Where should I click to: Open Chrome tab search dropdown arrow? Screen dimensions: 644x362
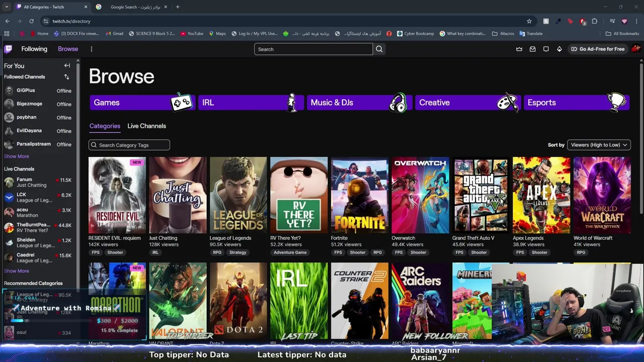coord(7,7)
